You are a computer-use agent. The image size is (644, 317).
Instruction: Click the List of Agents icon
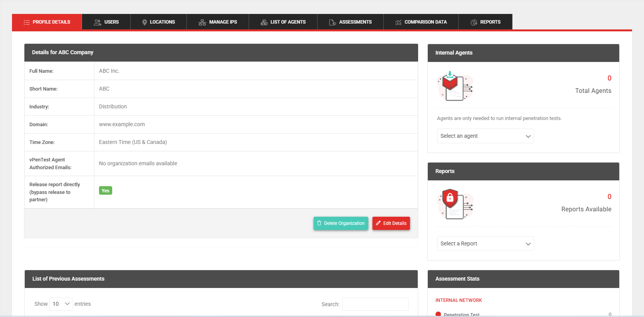tap(264, 22)
